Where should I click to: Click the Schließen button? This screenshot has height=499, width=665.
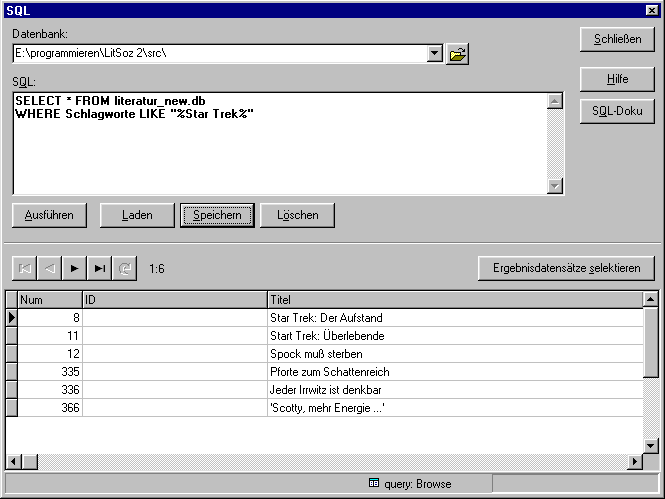(x=617, y=39)
